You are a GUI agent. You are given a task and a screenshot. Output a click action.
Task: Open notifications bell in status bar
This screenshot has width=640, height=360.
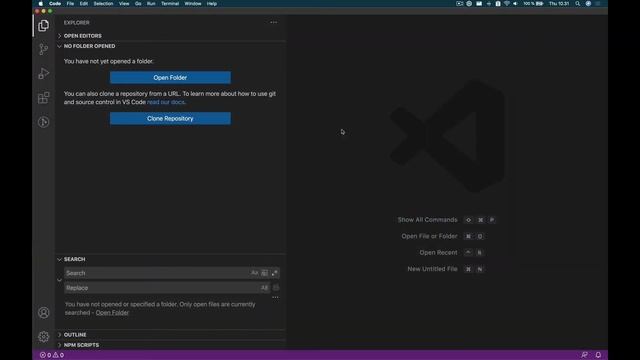click(598, 355)
